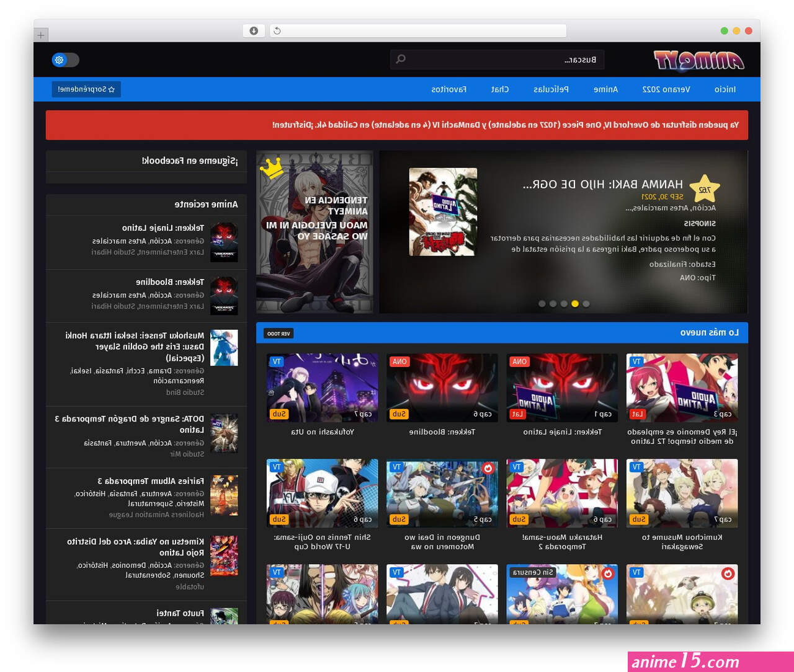Open Kumichou Musume to Sewagakari thumbnail
Screen dimensions: 794x672
[682, 493]
